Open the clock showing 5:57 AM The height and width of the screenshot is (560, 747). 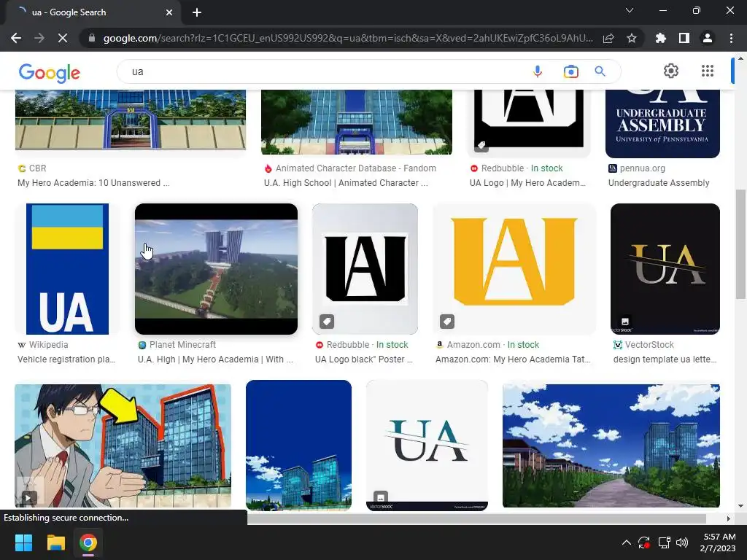[718, 542]
